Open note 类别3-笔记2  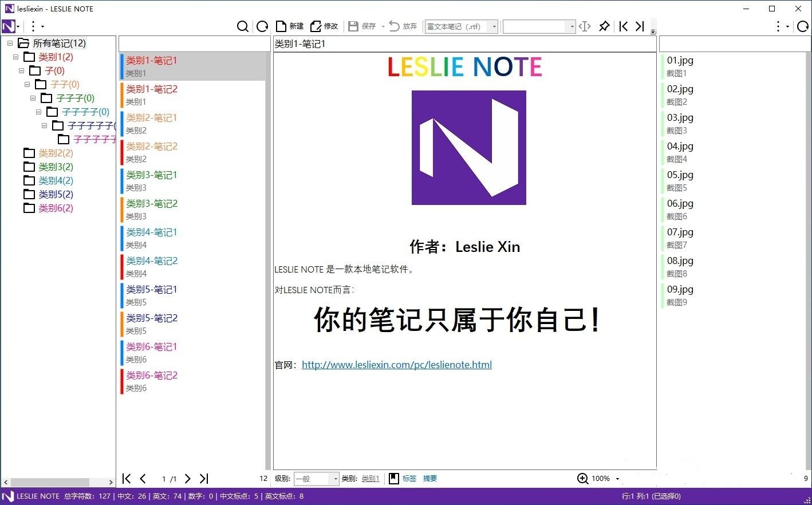(x=192, y=209)
